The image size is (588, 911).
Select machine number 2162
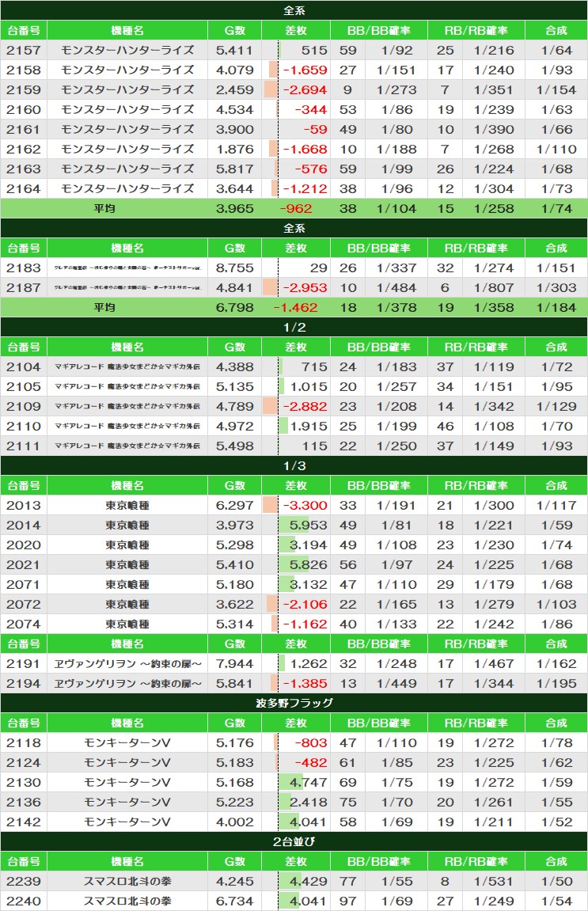(24, 150)
